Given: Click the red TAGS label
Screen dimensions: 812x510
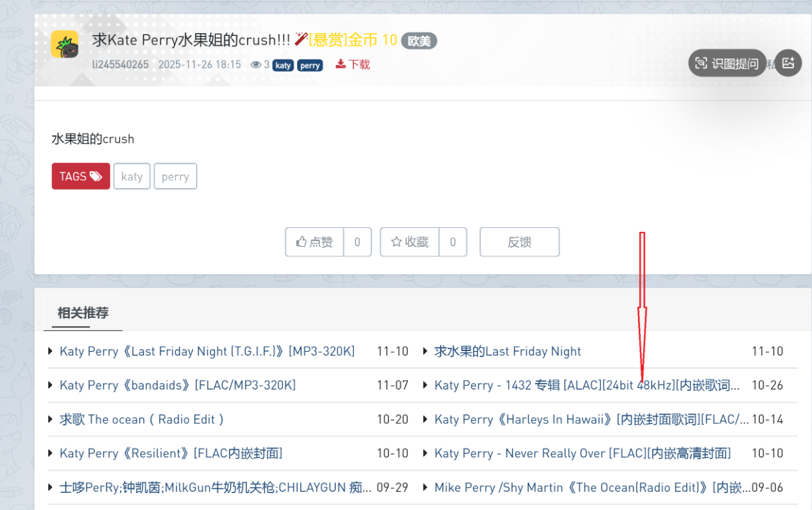Looking at the screenshot, I should coord(81,176).
